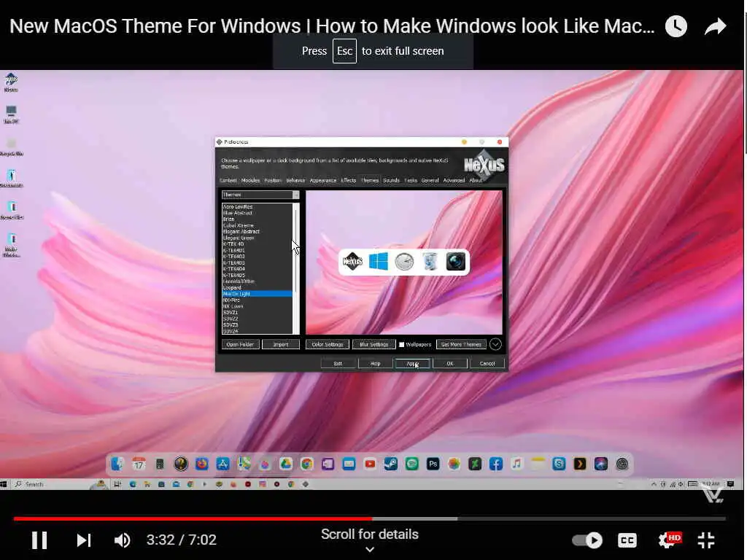
Task: Toggle YouTube autoplay switch
Action: [x=587, y=540]
